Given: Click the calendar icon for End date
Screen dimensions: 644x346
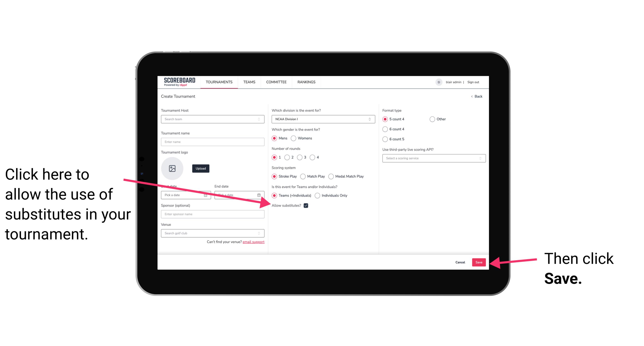Looking at the screenshot, I should coord(260,195).
